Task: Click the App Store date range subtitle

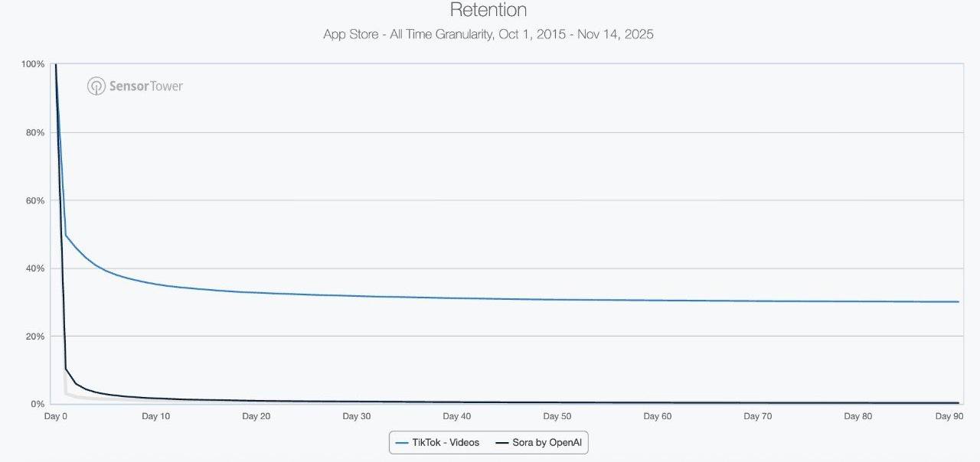Action: point(488,34)
